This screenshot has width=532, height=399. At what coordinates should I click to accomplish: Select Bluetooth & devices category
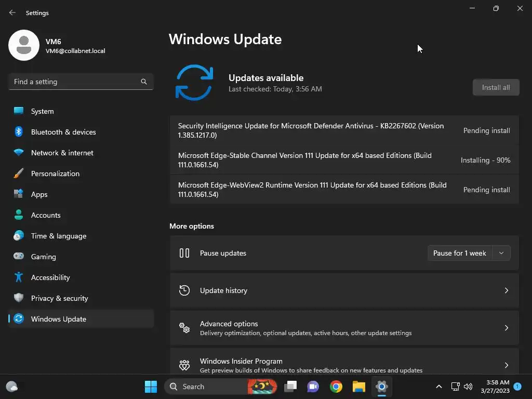click(x=81, y=131)
